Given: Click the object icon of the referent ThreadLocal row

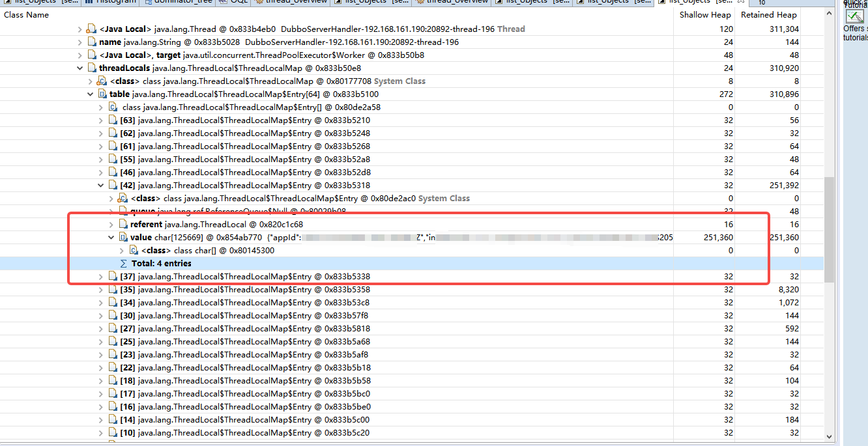Looking at the screenshot, I should click(x=123, y=225).
